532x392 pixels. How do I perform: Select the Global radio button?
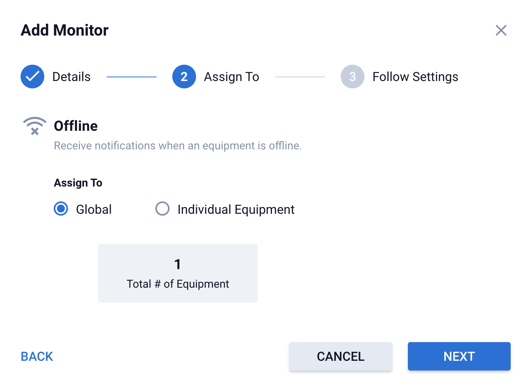[x=61, y=209]
